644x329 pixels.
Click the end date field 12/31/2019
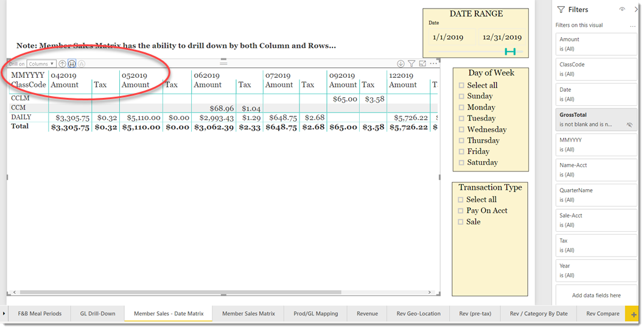point(502,37)
